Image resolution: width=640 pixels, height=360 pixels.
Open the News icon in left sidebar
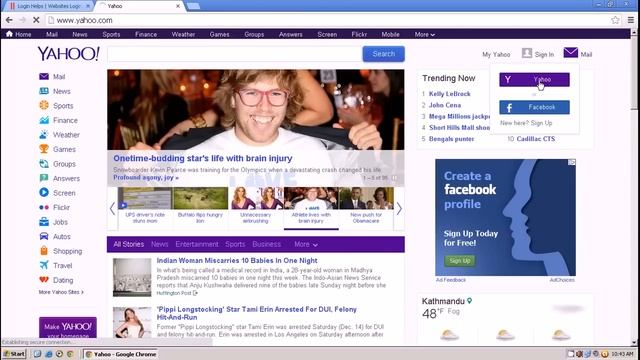click(44, 91)
